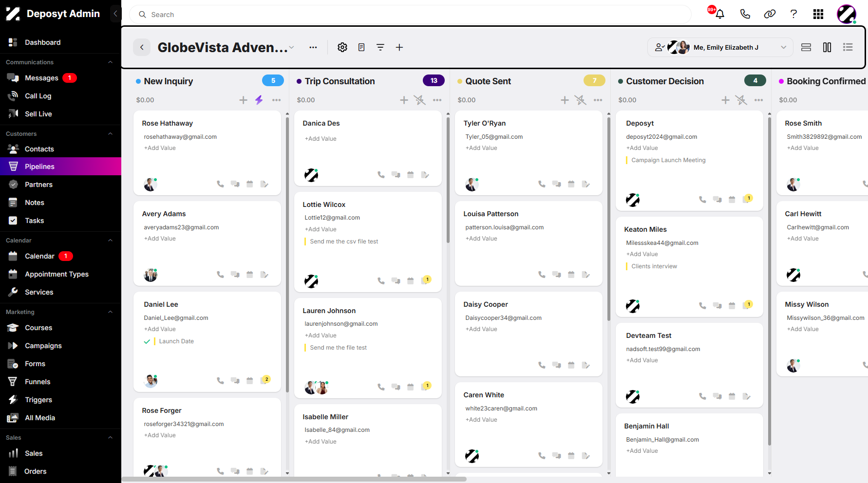The image size is (868, 483).
Task: Open calendar icon on Danica Des card
Action: point(411,175)
